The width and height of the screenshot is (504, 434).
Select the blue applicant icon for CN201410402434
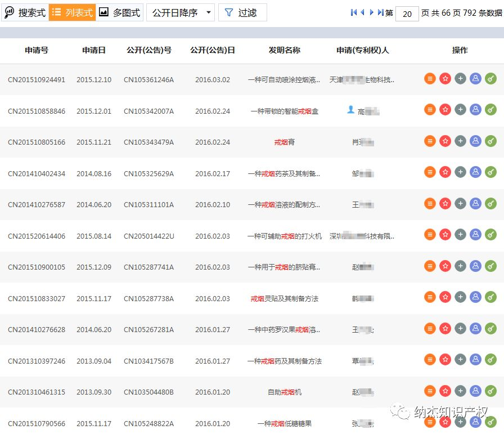[476, 173]
